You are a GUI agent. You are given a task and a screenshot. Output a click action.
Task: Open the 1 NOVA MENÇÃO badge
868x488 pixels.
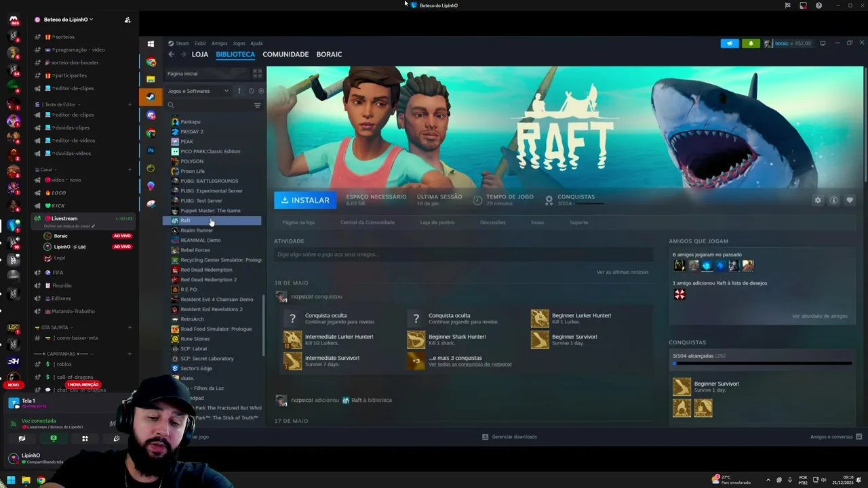[83, 385]
